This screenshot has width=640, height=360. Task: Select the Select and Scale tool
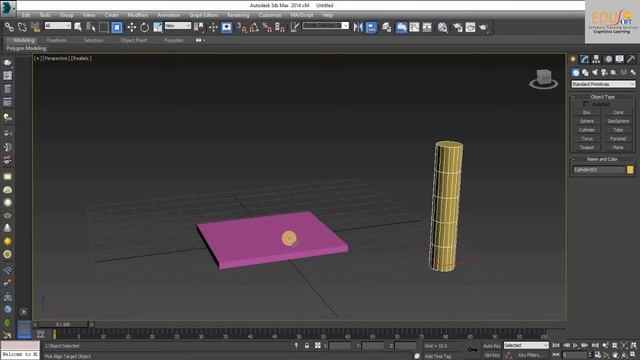click(x=158, y=27)
